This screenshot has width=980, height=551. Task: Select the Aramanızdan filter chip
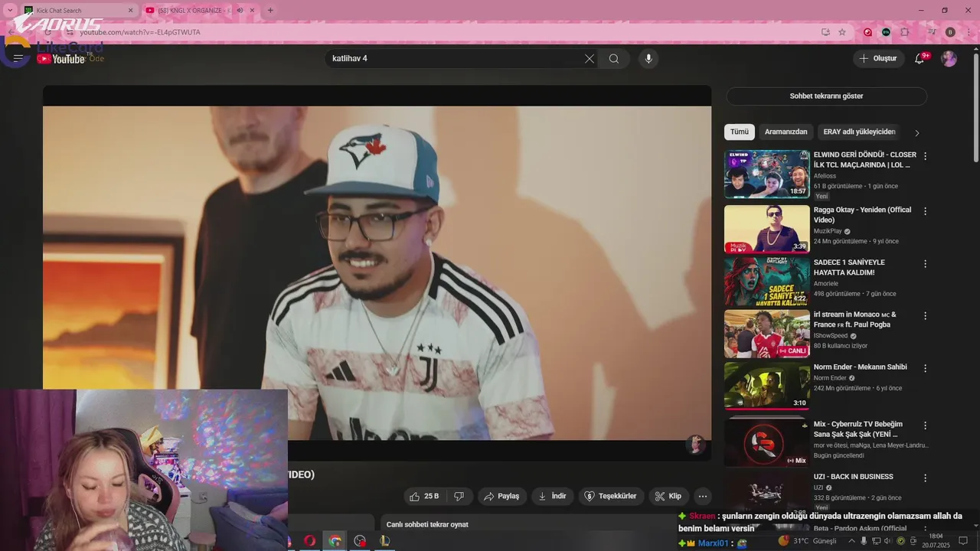tap(786, 132)
